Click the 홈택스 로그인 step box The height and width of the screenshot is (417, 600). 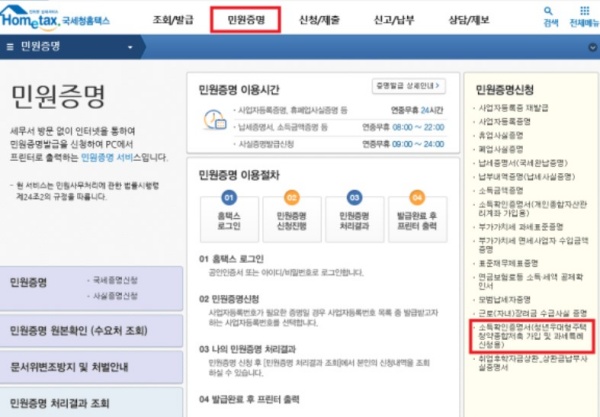tap(229, 220)
